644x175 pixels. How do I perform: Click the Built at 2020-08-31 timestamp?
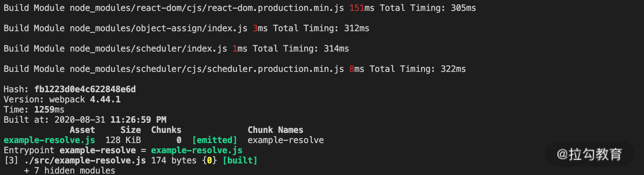click(110, 120)
